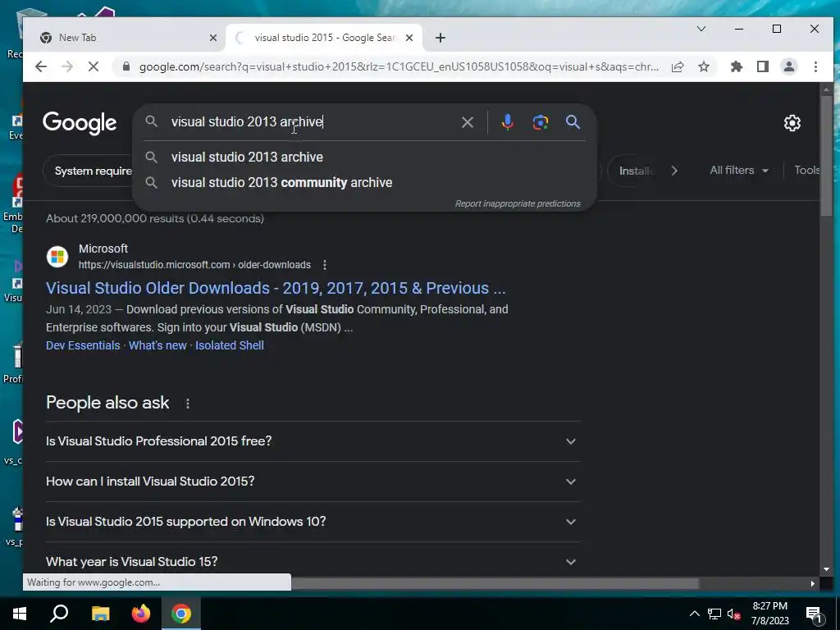Screen dimensions: 840x630
Task: Expand Is Visual Studio Professional 2015 free
Action: [x=313, y=441]
